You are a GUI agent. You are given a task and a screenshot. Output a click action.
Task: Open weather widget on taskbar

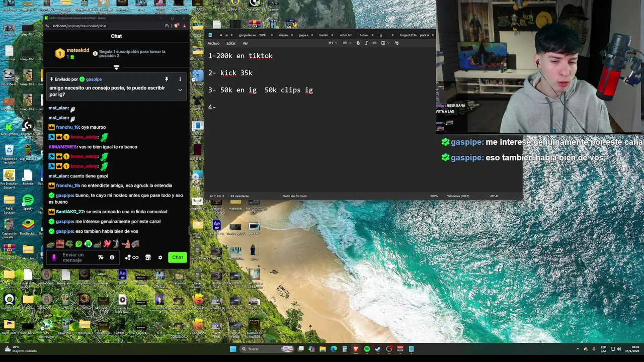20,349
